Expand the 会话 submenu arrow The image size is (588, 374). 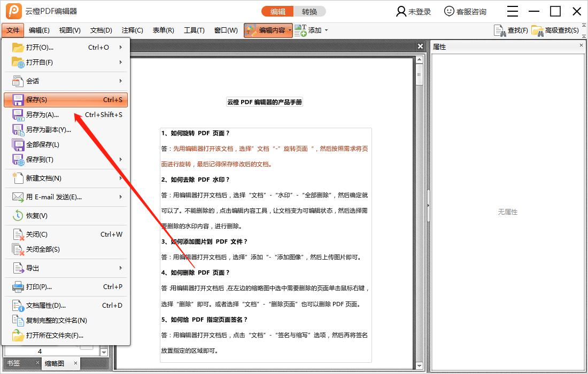tap(121, 81)
